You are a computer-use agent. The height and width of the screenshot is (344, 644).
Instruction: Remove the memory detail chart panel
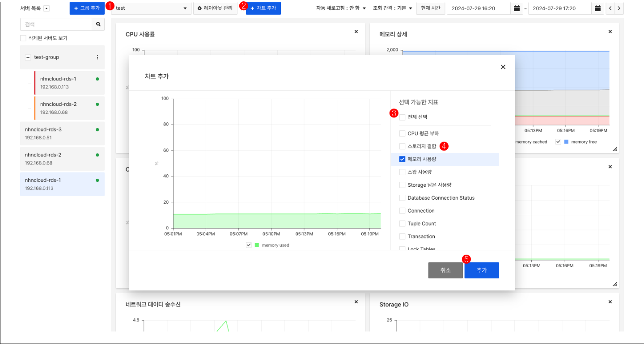(x=610, y=31)
